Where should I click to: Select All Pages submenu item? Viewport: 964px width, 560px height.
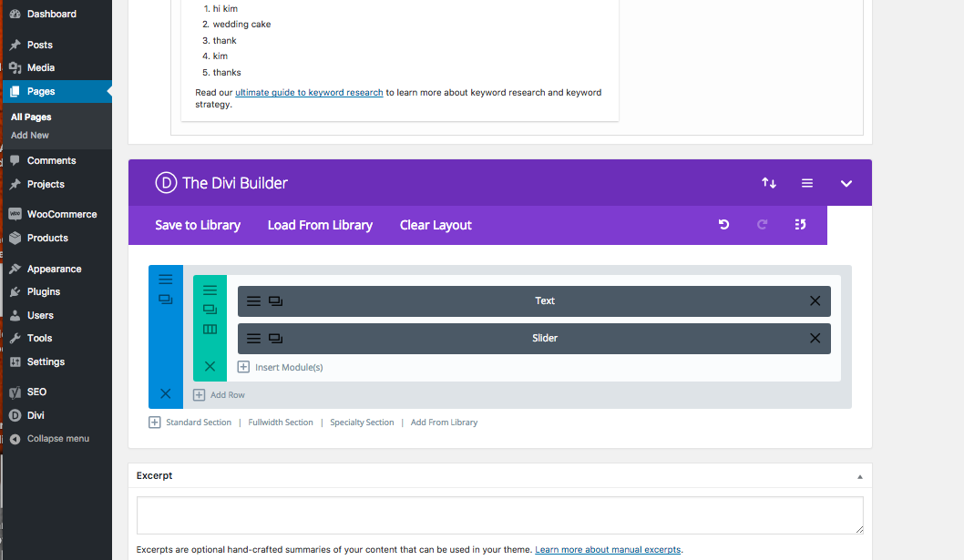pyautogui.click(x=31, y=117)
